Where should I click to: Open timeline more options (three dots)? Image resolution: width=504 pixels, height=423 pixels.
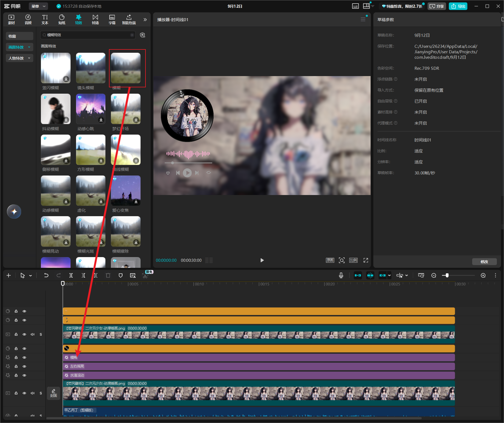tap(495, 275)
